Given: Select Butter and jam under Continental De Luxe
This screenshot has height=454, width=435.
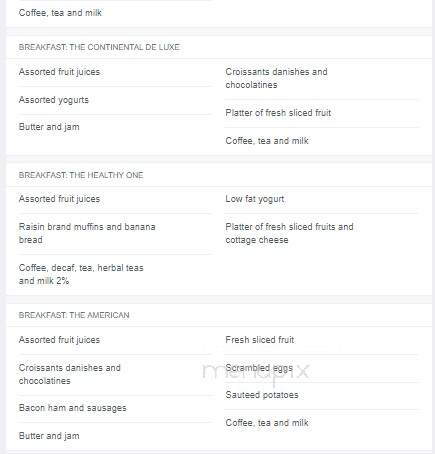Looking at the screenshot, I should click(49, 127).
